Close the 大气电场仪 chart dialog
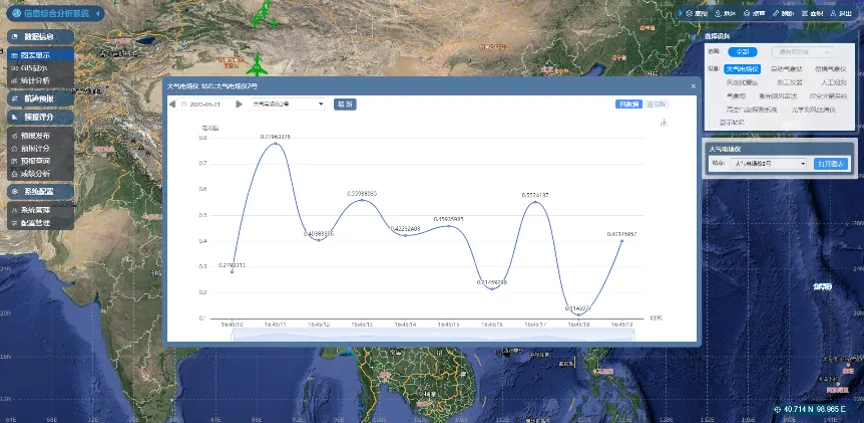Image resolution: width=864 pixels, height=423 pixels. pyautogui.click(x=693, y=86)
